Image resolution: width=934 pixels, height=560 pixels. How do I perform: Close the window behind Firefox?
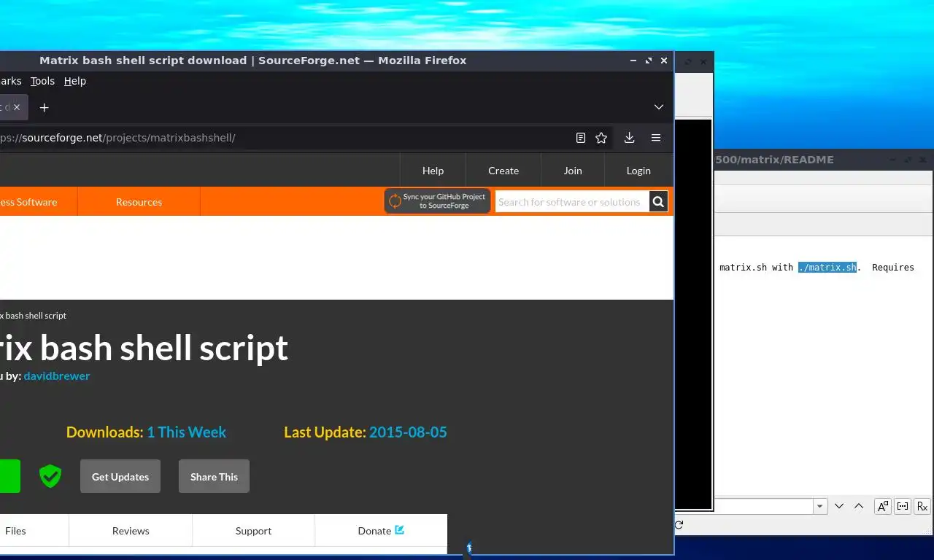pyautogui.click(x=703, y=62)
